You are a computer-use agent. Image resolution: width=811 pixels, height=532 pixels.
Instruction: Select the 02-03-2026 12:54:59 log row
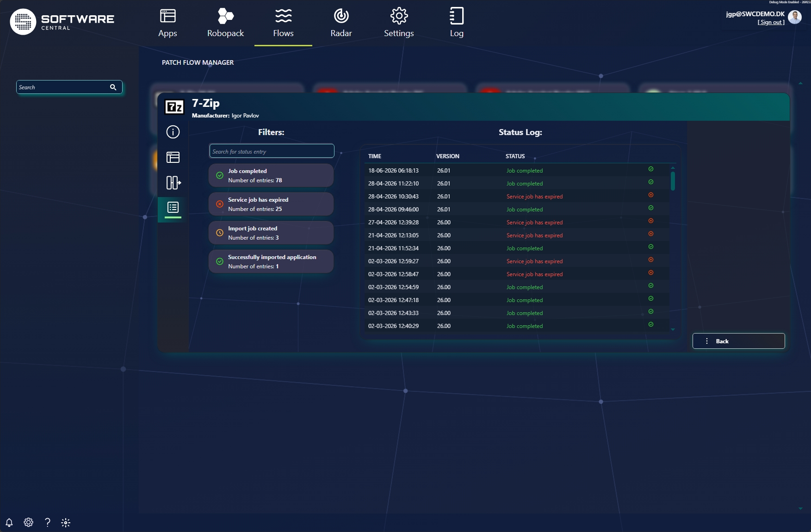517,287
